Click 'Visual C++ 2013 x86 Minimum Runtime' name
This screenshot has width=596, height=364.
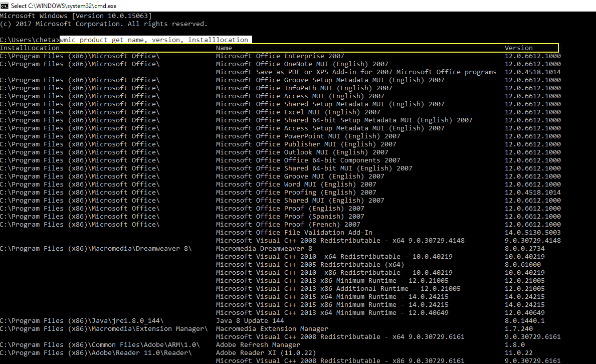click(332, 280)
